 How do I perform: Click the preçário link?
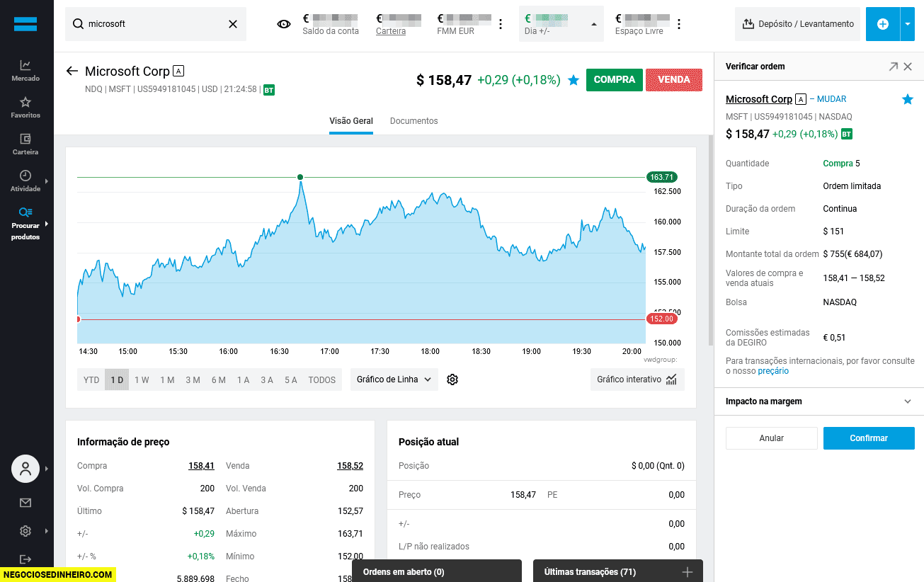[773, 371]
